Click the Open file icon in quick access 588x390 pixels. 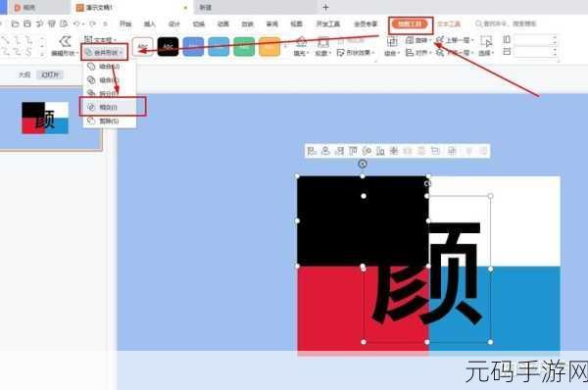point(16,24)
